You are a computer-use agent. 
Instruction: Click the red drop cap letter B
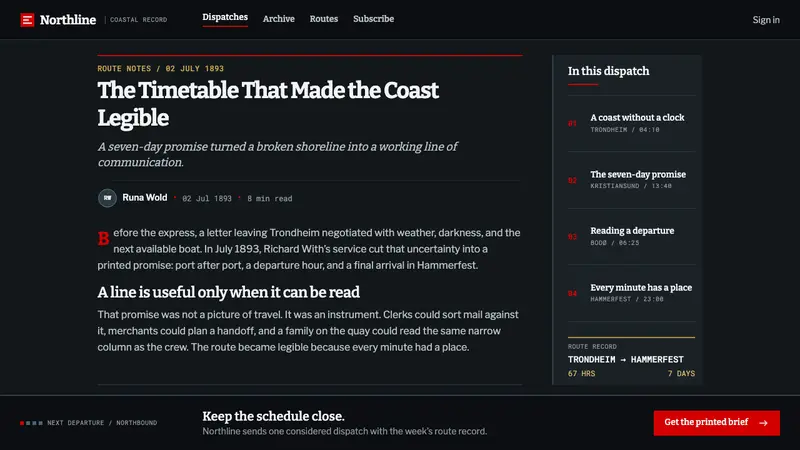pyautogui.click(x=104, y=238)
